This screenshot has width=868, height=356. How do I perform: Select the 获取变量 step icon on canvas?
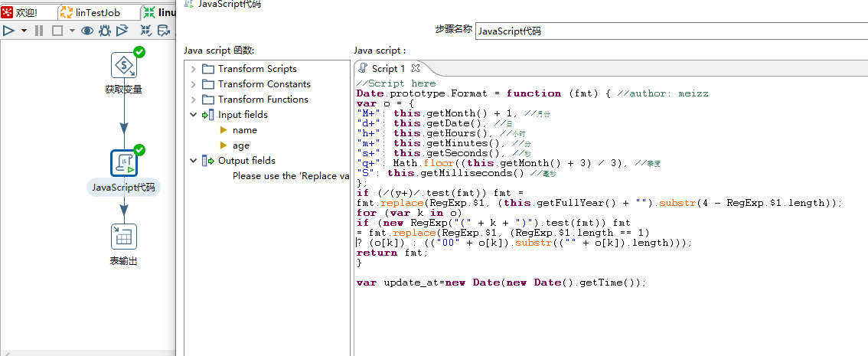(123, 65)
